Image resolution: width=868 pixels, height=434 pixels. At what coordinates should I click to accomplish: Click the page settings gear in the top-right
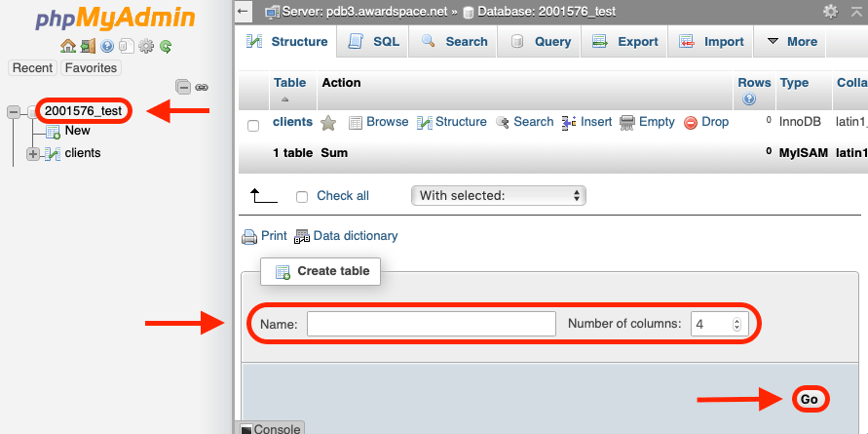(x=830, y=11)
